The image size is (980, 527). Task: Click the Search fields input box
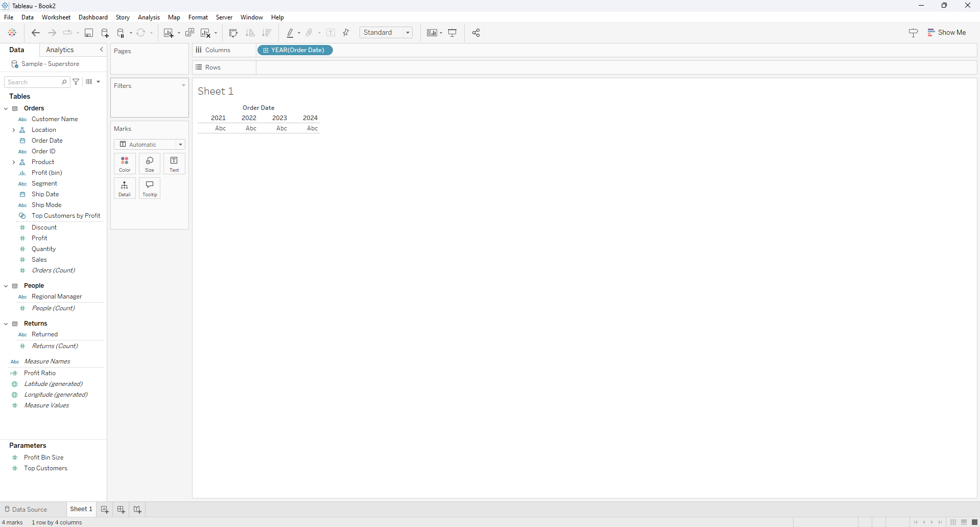tap(37, 82)
